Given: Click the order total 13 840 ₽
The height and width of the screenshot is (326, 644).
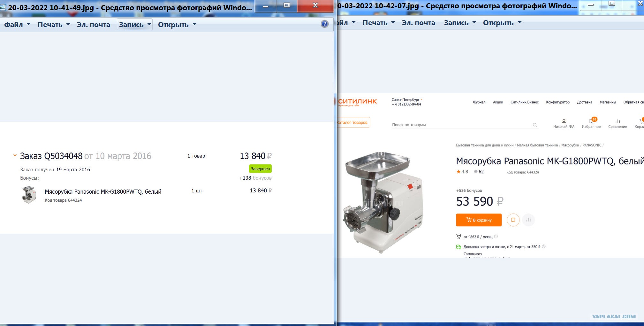Looking at the screenshot, I should point(256,156).
